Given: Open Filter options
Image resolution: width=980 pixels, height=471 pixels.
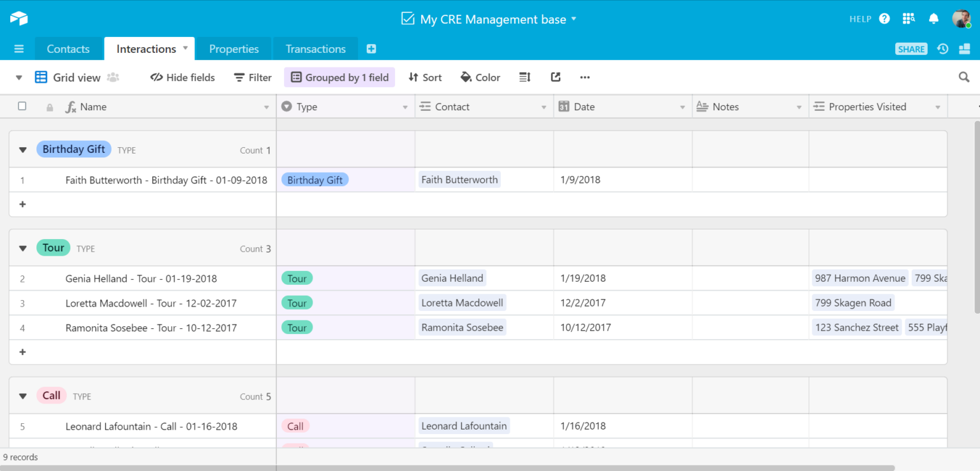Looking at the screenshot, I should [253, 76].
